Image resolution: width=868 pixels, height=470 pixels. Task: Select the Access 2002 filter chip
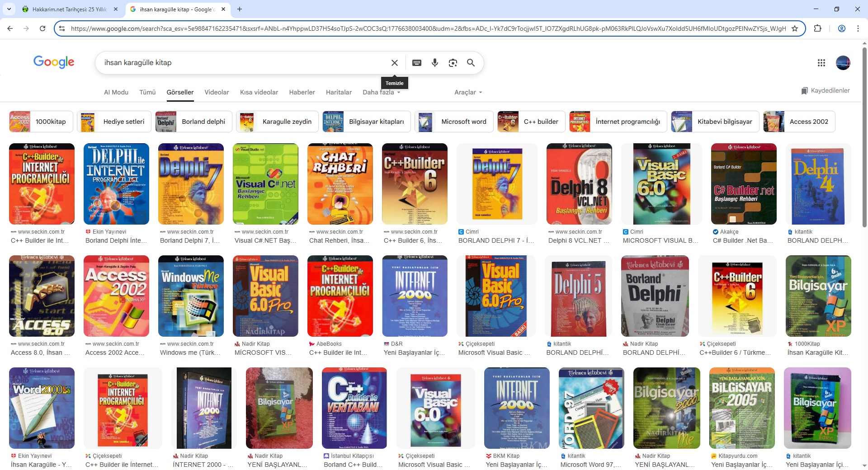pos(799,122)
